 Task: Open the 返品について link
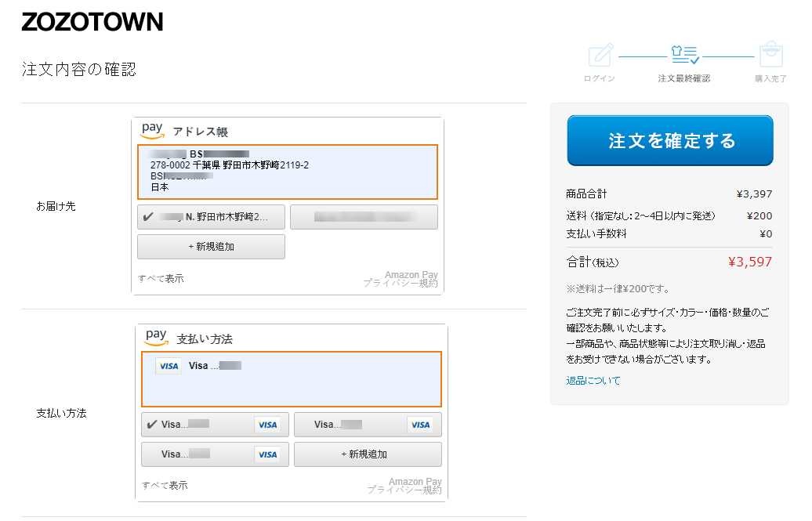(x=593, y=381)
